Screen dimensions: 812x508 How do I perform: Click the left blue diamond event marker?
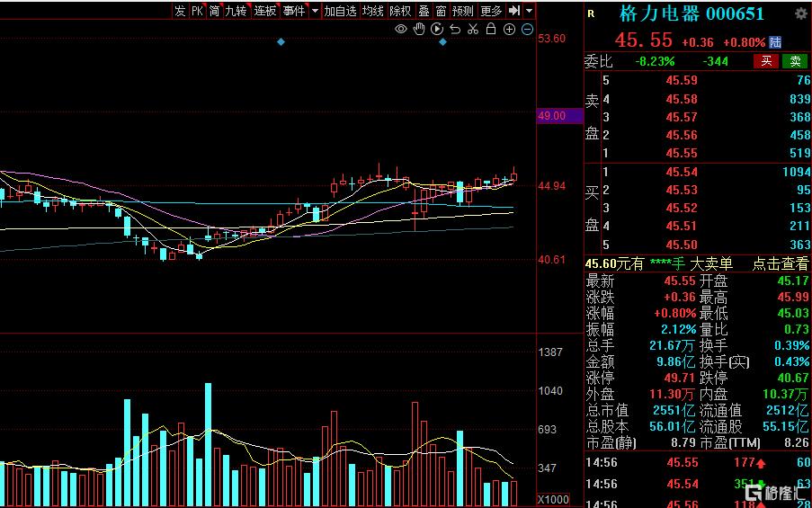coord(281,41)
